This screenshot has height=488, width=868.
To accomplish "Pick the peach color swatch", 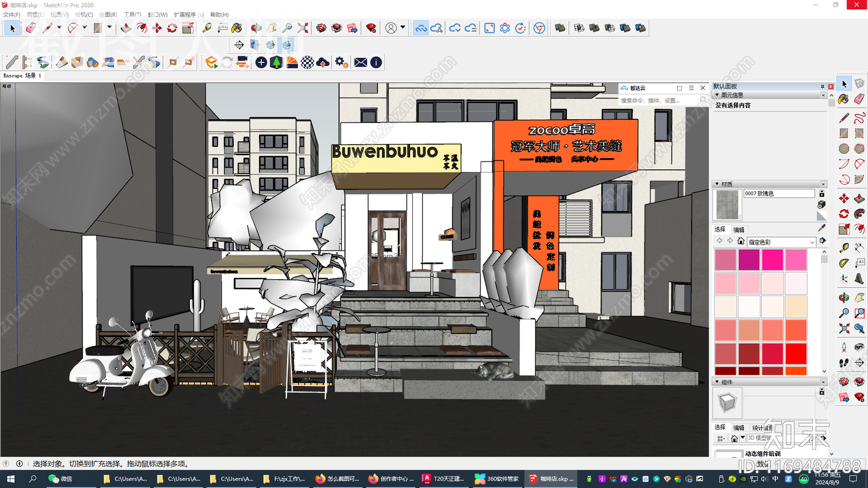I will pos(796,307).
